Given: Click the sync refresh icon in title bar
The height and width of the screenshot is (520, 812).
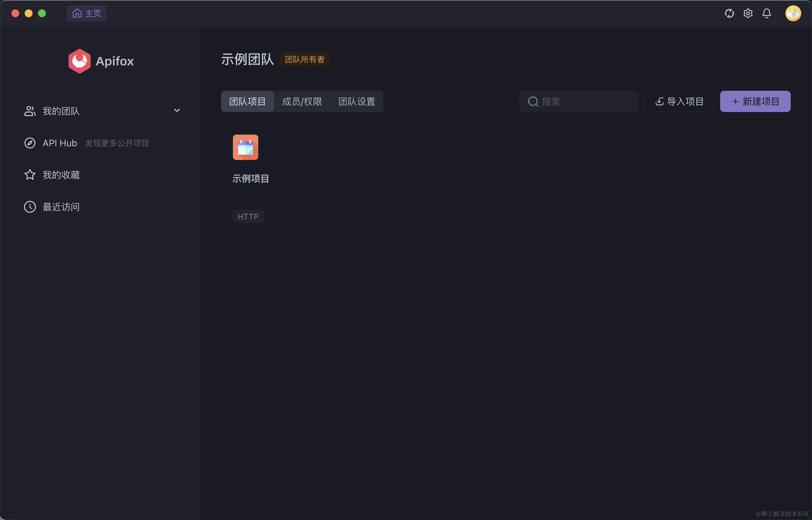Looking at the screenshot, I should coord(729,14).
